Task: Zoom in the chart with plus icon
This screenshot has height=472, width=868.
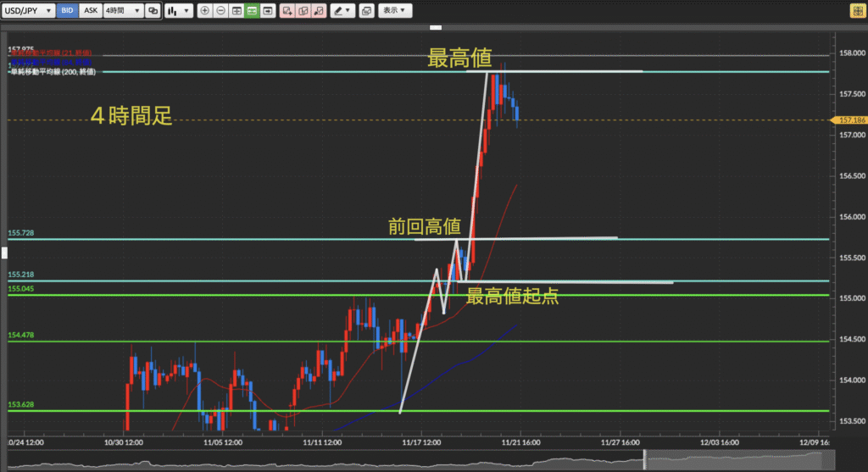Action: [x=205, y=11]
